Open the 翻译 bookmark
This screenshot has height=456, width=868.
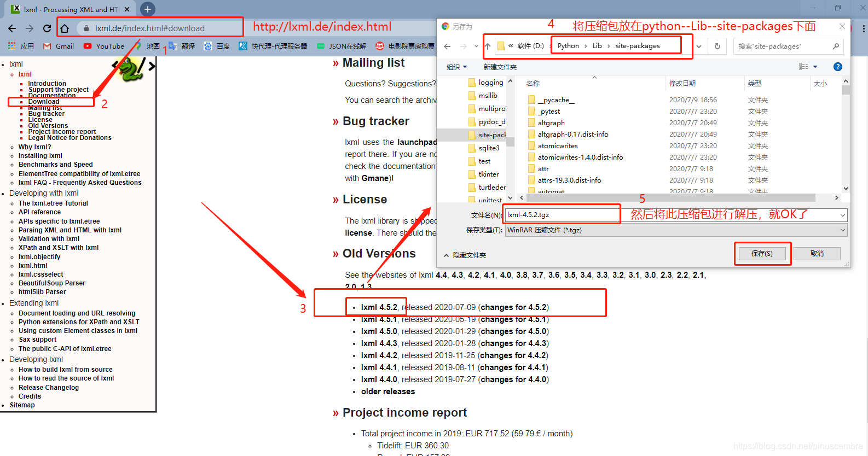(x=182, y=46)
